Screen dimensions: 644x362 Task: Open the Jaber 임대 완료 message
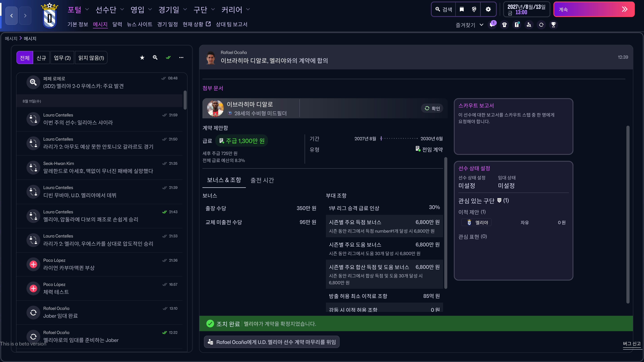click(100, 312)
